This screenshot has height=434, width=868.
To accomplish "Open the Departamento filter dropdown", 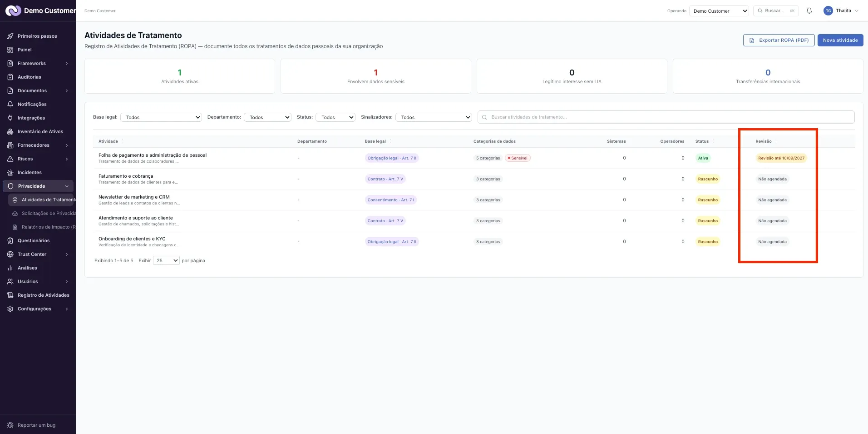I will pyautogui.click(x=267, y=117).
